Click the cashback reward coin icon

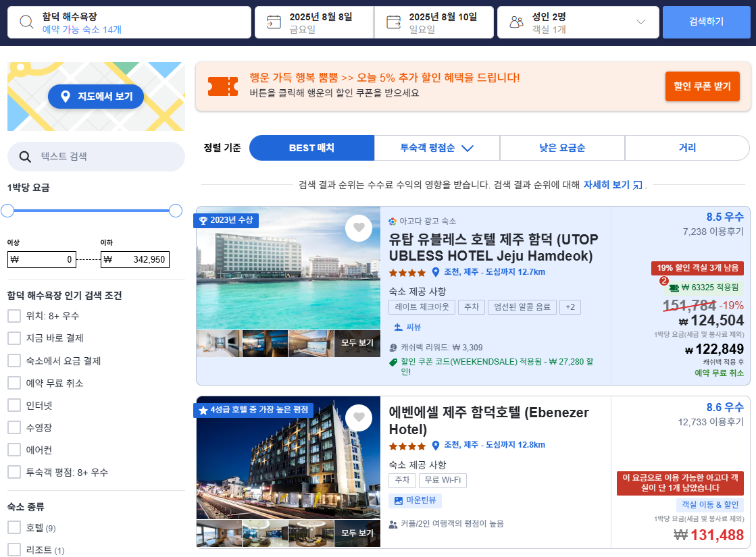point(393,348)
